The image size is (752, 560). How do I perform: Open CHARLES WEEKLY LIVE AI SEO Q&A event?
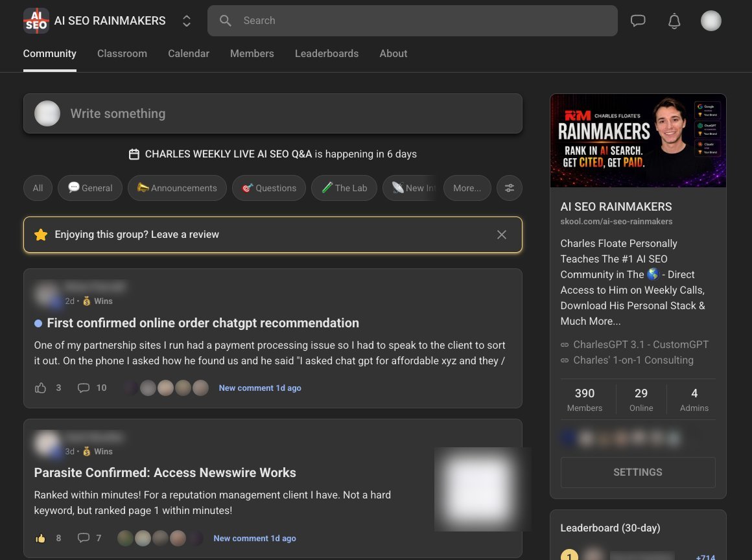228,154
